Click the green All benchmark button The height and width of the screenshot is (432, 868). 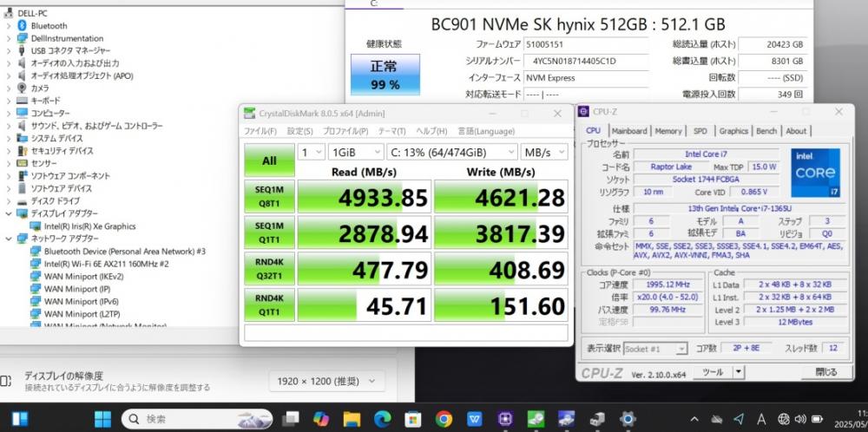click(270, 160)
